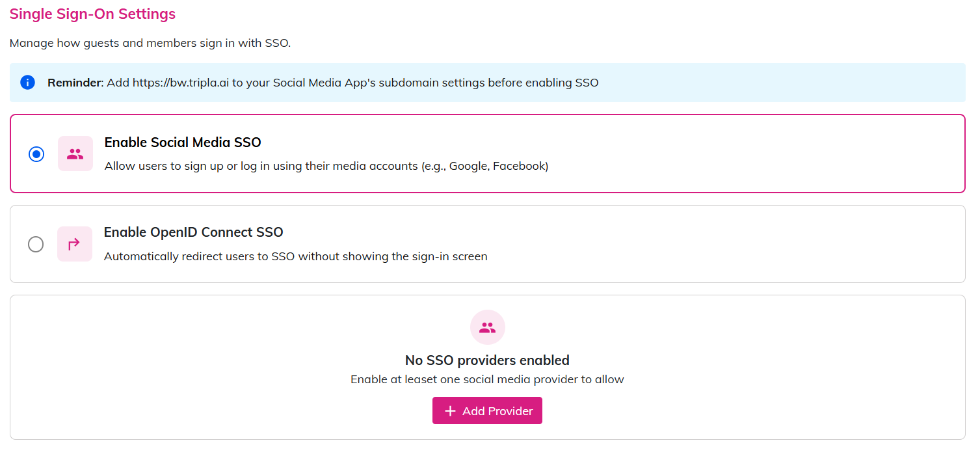
Task: Click "Enable at leaset one social media provider" text
Action: click(487, 379)
